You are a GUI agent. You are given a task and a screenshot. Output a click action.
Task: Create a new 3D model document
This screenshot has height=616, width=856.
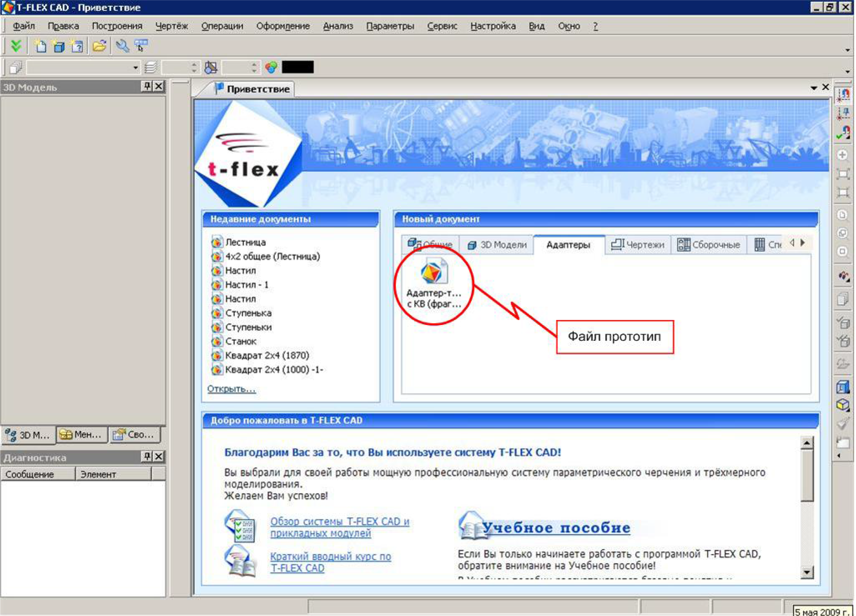[x=58, y=46]
